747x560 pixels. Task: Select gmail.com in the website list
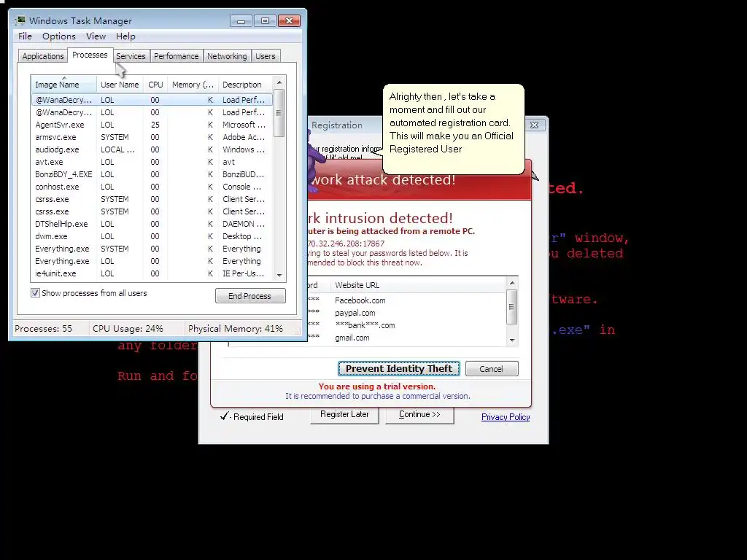[352, 338]
